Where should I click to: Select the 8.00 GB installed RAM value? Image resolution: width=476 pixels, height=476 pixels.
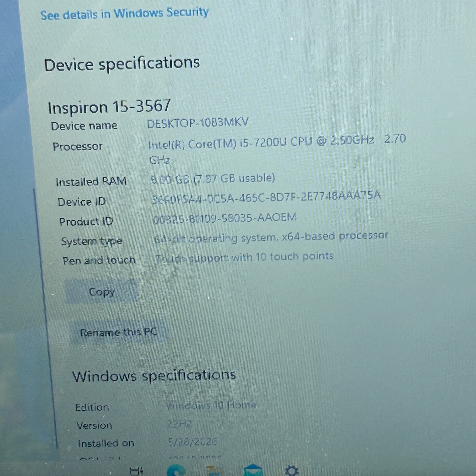click(212, 179)
